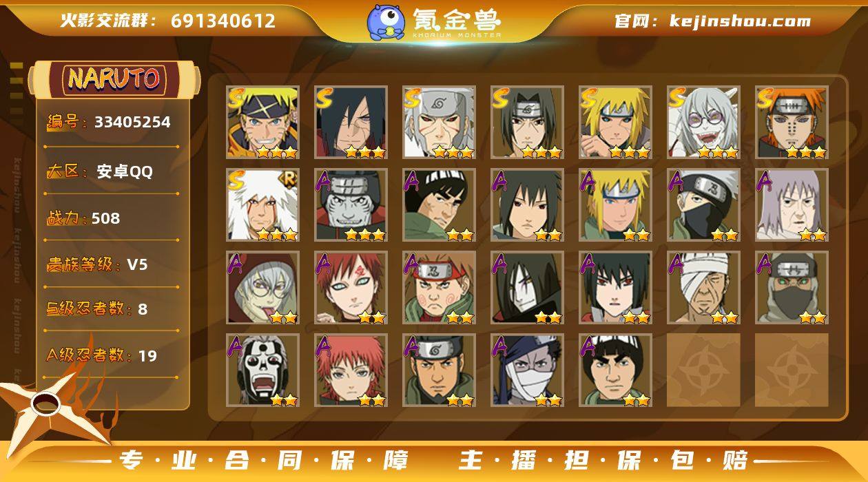The image size is (868, 482).
Task: Click the first empty shuriken slot
Action: (703, 370)
